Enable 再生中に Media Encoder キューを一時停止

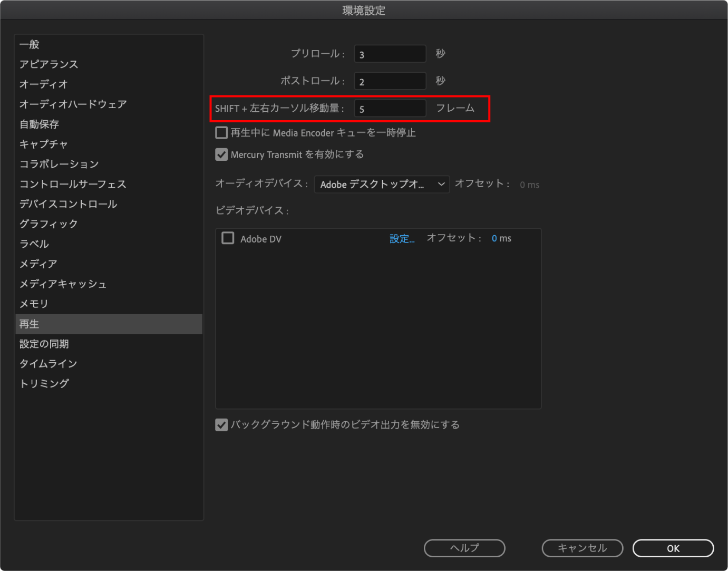pyautogui.click(x=221, y=132)
